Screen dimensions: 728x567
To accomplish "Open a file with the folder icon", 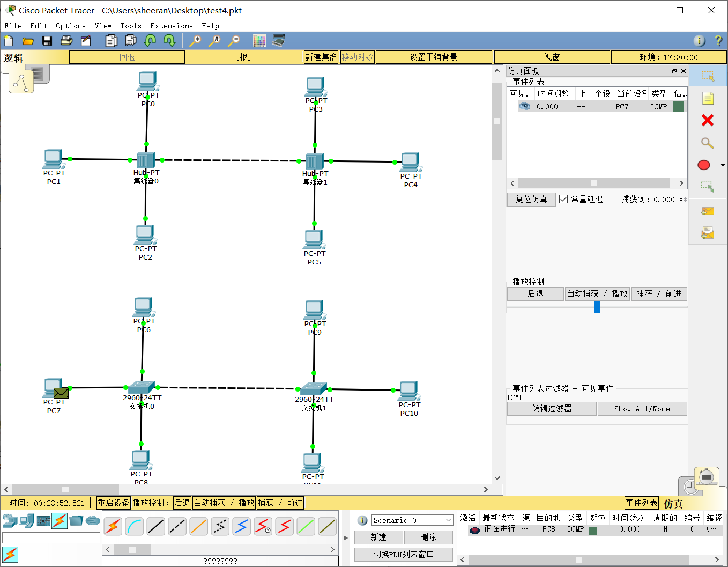I will point(28,41).
